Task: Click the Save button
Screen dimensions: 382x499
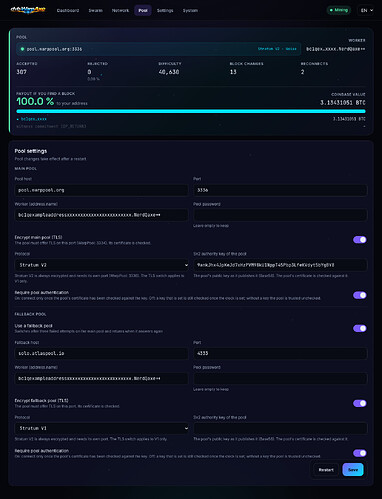Action: 353,470
